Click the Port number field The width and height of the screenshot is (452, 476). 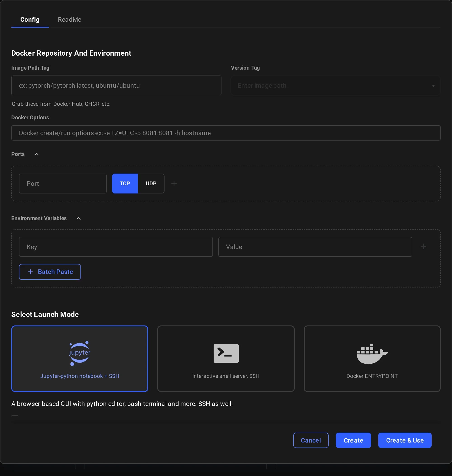[63, 183]
